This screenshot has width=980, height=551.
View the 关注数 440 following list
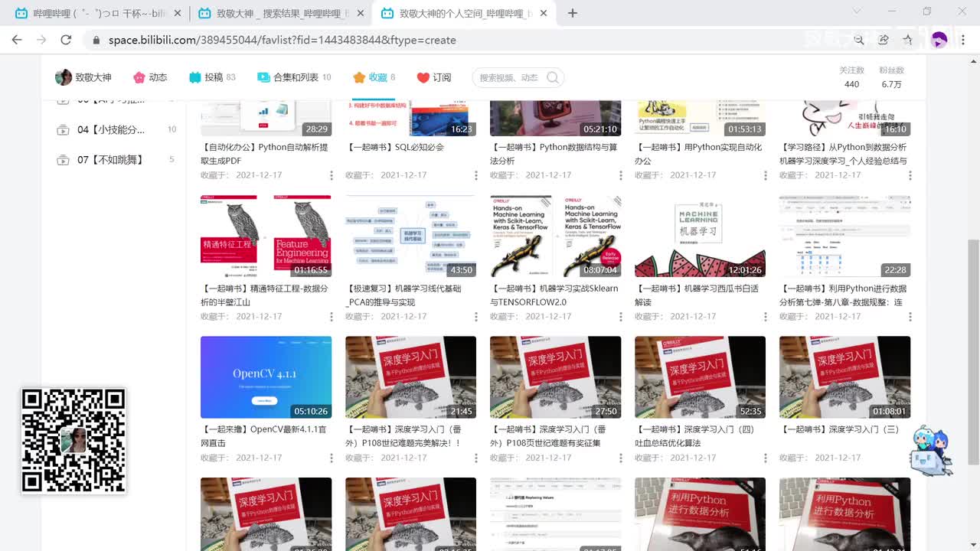point(851,77)
